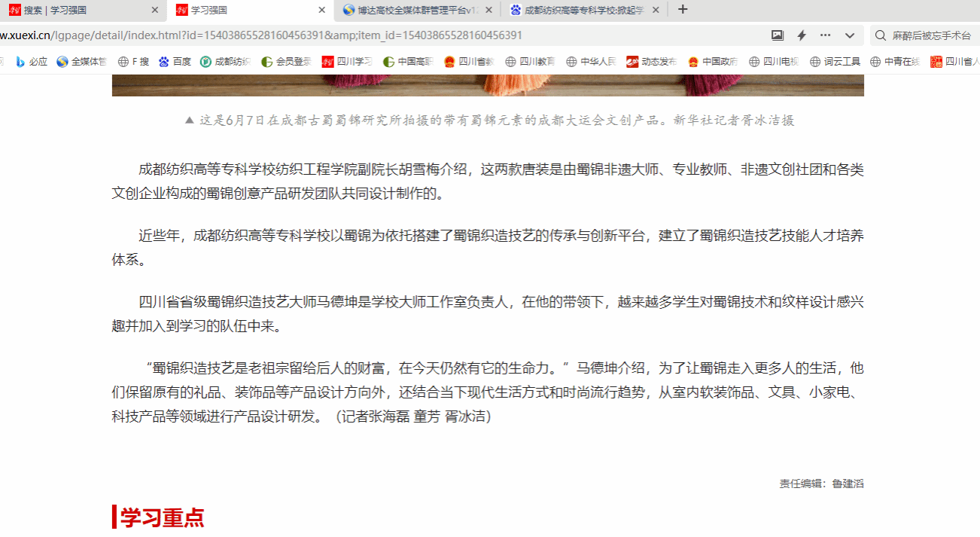This screenshot has height=537, width=980.
Task: Close the 搜索 | 学习强国 tab
Action: [x=155, y=10]
